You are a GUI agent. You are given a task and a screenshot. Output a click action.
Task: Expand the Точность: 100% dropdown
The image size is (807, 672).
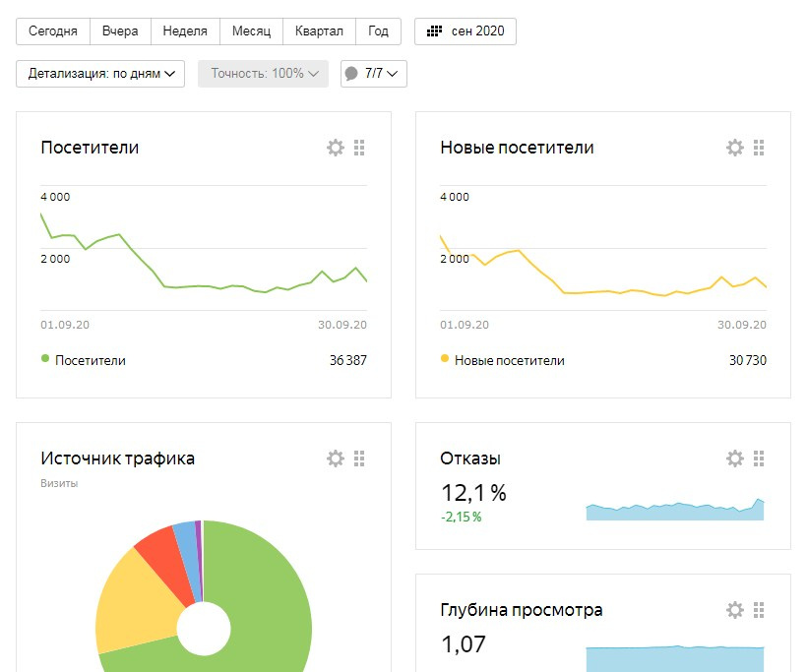(x=263, y=74)
